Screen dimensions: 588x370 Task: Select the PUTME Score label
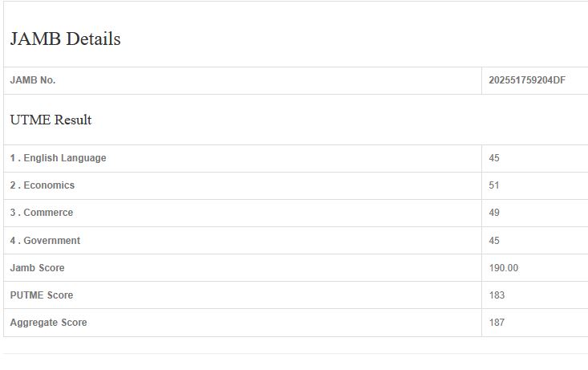click(42, 295)
